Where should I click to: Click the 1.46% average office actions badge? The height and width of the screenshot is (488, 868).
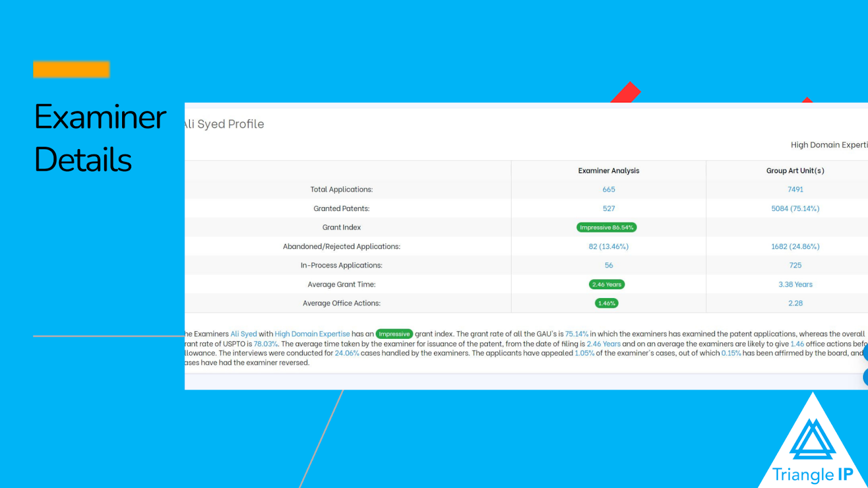click(607, 303)
